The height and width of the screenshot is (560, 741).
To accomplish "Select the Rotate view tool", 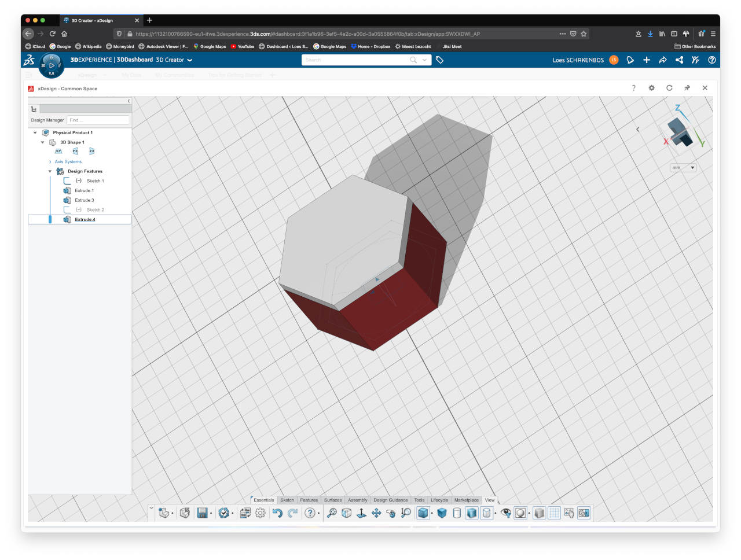I will [391, 513].
